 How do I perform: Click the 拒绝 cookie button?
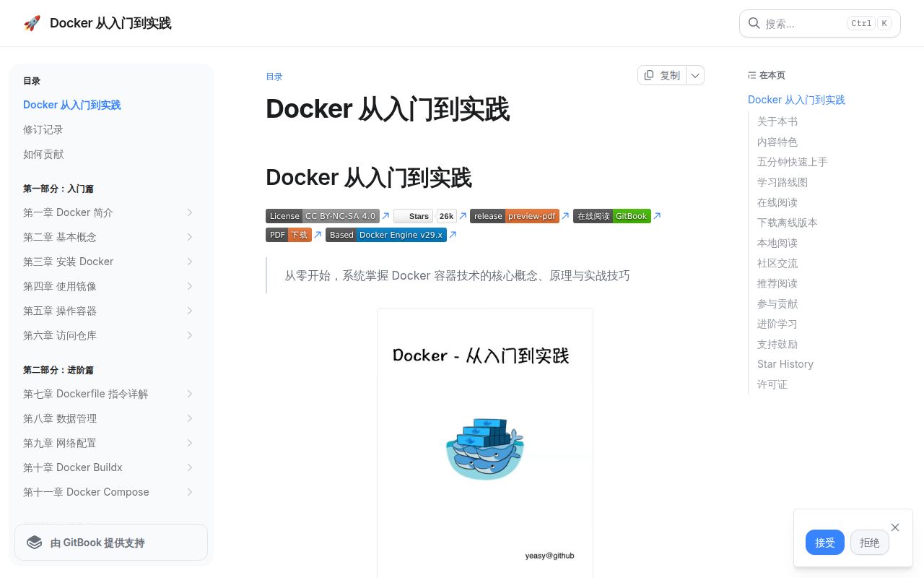pyautogui.click(x=870, y=543)
